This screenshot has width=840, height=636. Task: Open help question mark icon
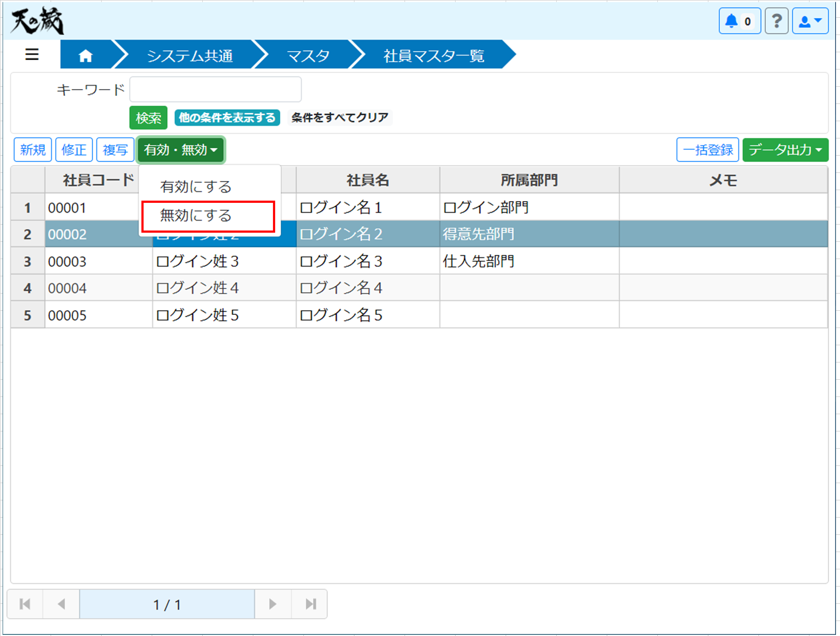click(x=776, y=21)
